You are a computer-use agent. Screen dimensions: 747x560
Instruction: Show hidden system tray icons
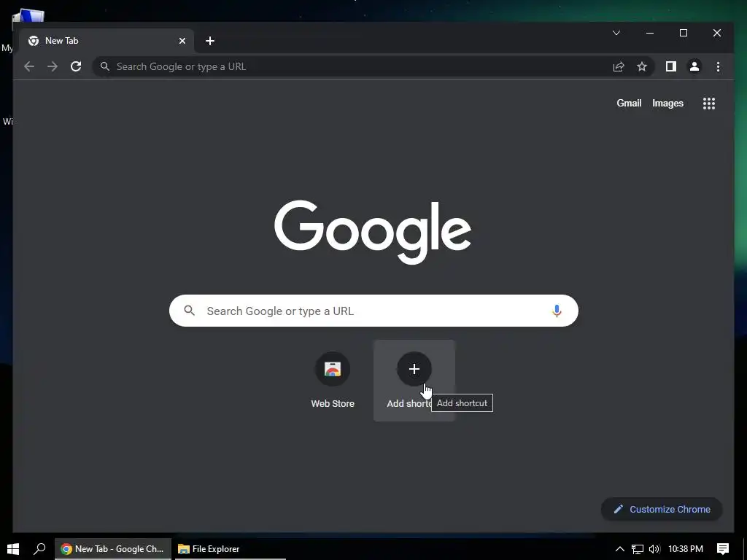tap(620, 549)
